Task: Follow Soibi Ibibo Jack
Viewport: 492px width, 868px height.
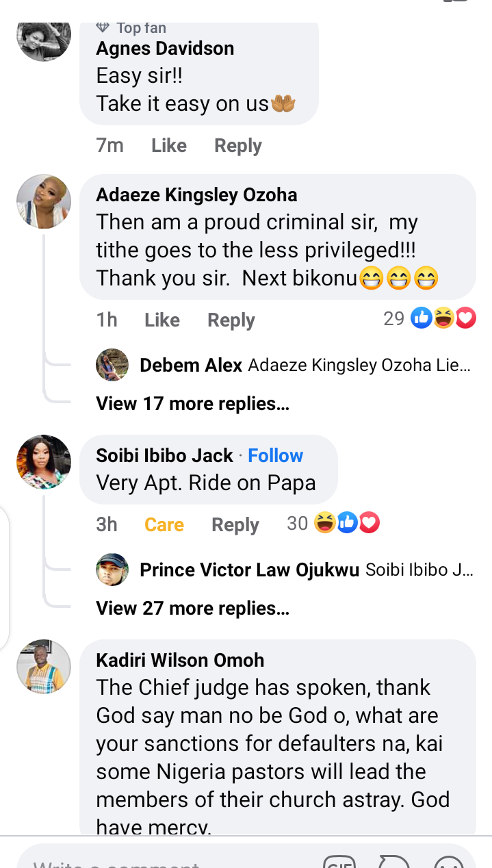Action: (275, 455)
